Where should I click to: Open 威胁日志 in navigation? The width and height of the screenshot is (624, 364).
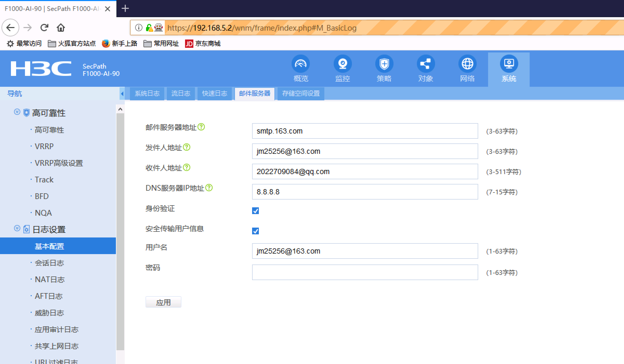pos(49,313)
